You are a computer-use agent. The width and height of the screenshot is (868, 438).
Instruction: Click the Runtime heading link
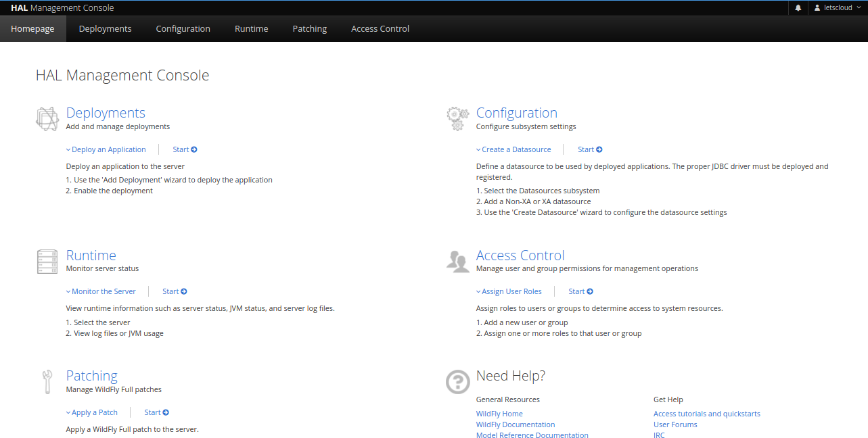pyautogui.click(x=91, y=255)
